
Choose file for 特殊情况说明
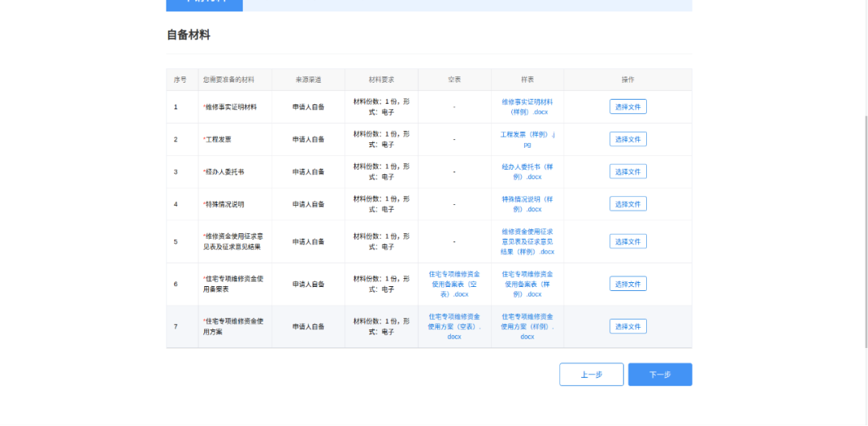coord(628,204)
